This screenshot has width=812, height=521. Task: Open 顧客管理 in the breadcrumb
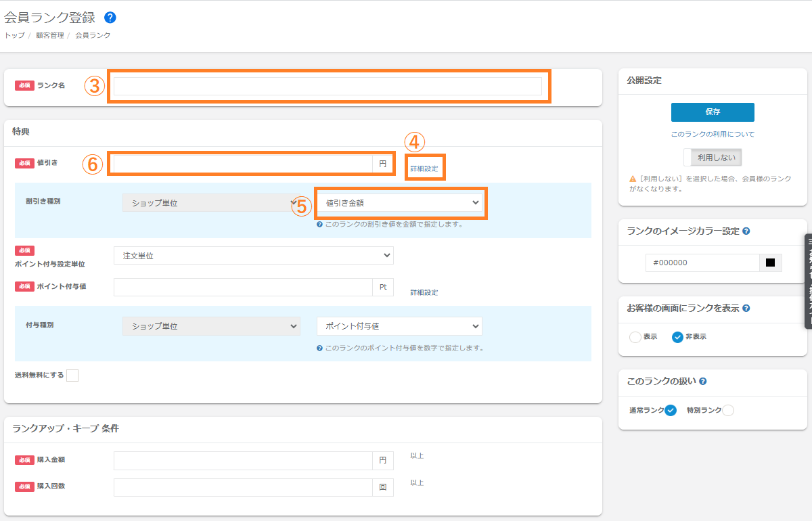coord(50,35)
